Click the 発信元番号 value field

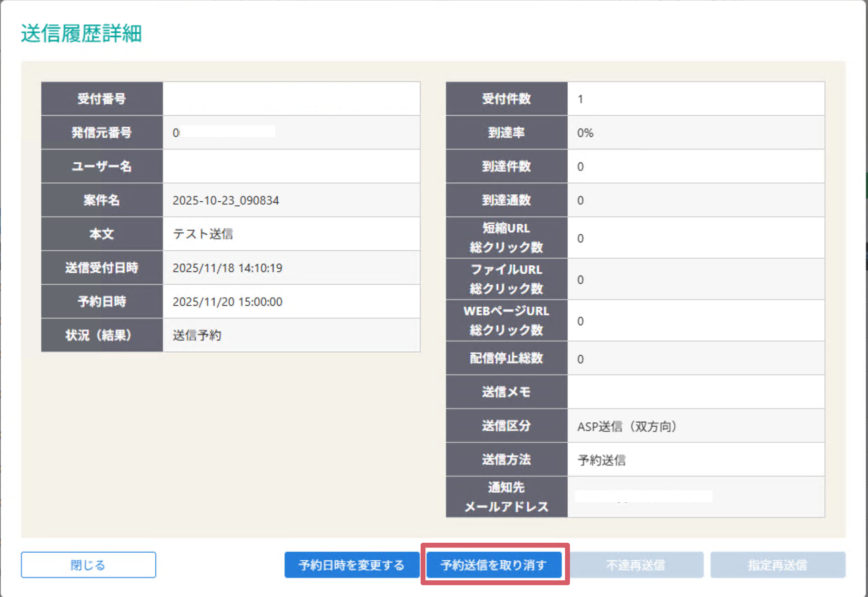[x=291, y=132]
